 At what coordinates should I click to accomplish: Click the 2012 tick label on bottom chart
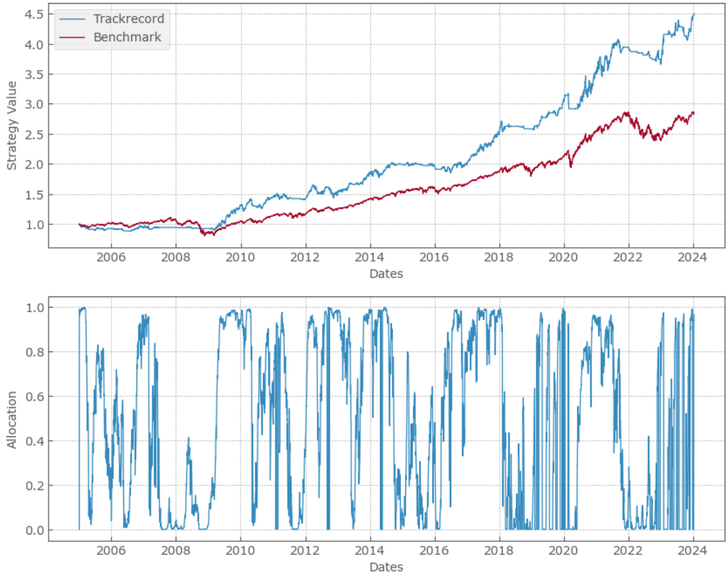[305, 550]
